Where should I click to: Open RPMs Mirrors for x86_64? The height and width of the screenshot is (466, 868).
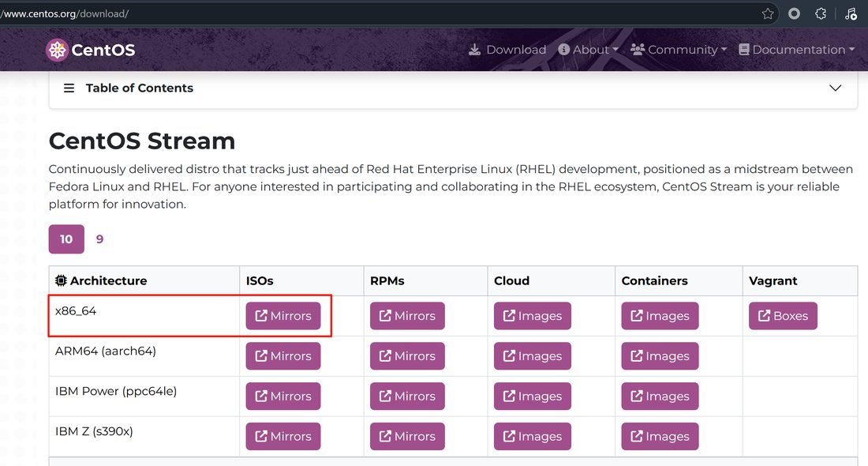pyautogui.click(x=407, y=316)
